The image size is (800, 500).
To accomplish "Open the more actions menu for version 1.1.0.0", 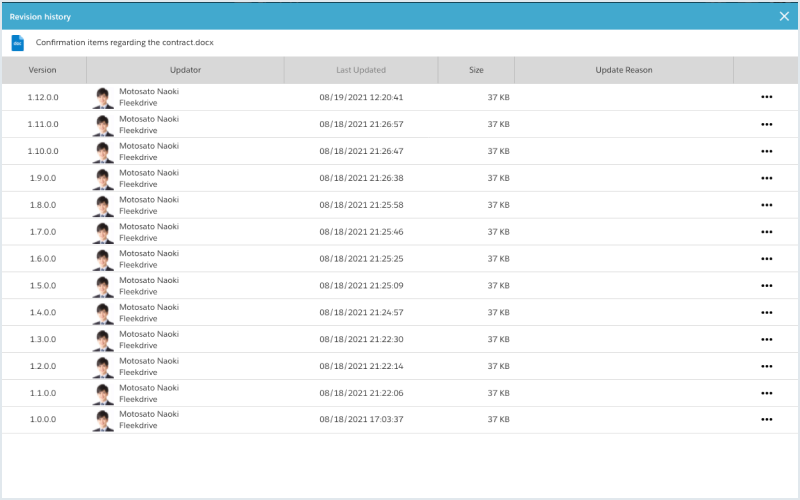I will (x=766, y=393).
